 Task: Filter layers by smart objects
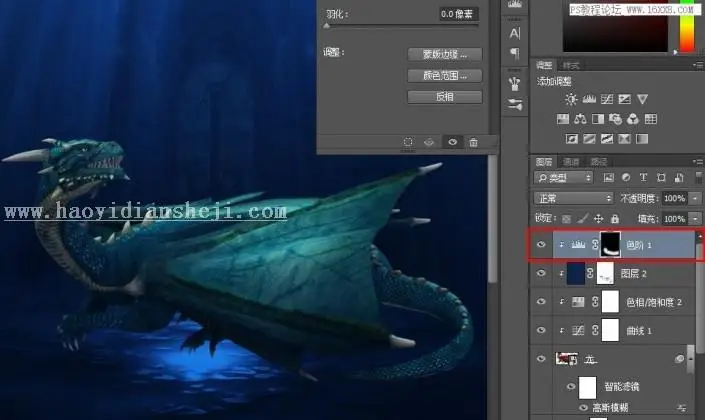(x=679, y=178)
